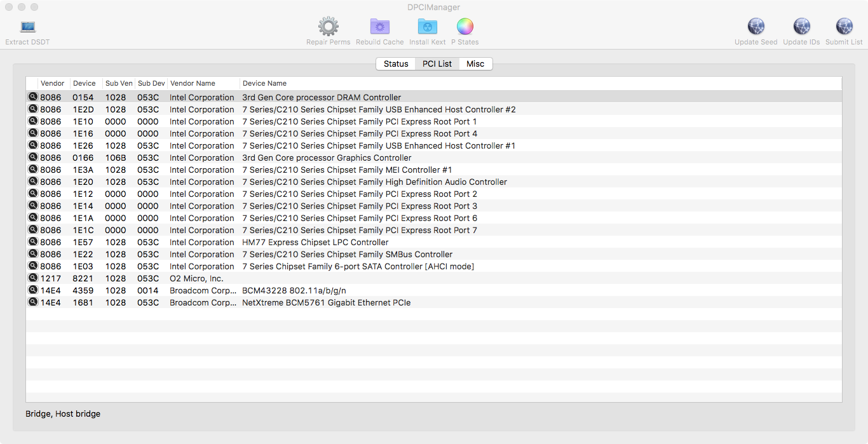This screenshot has width=868, height=444.
Task: Click the magnifier icon for DRAM Controller row
Action: [x=33, y=97]
